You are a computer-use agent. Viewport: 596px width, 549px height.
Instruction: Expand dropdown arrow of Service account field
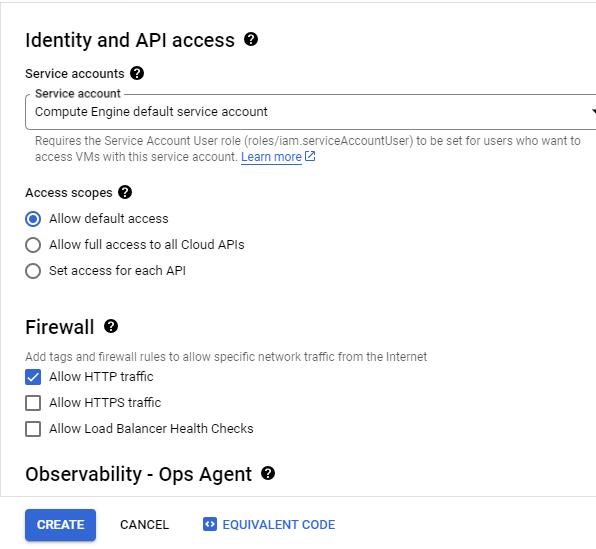tap(593, 111)
